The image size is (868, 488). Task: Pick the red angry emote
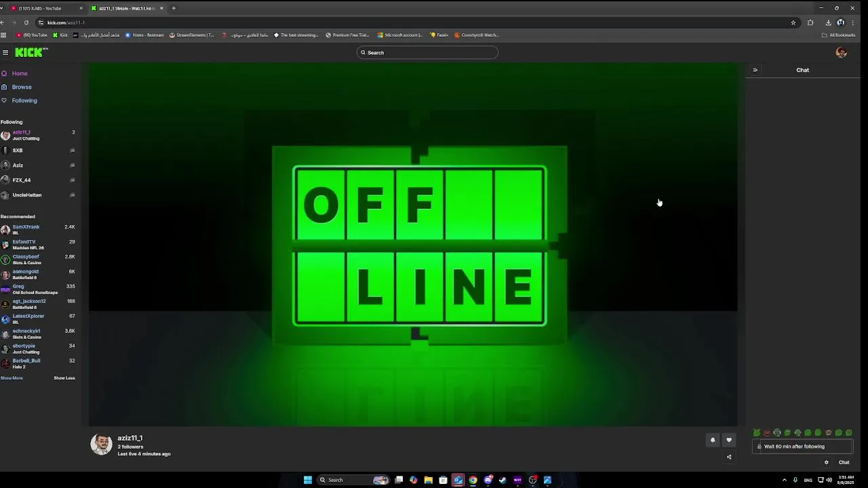pyautogui.click(x=767, y=432)
